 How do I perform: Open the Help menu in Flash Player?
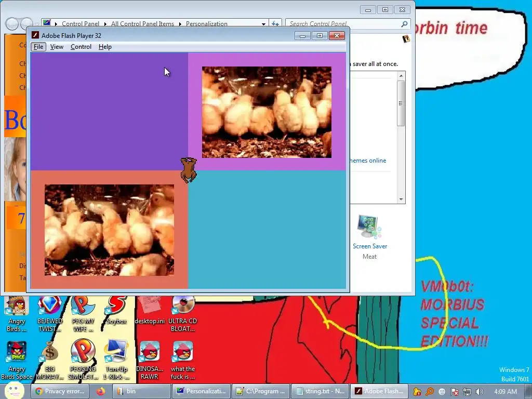click(x=105, y=47)
